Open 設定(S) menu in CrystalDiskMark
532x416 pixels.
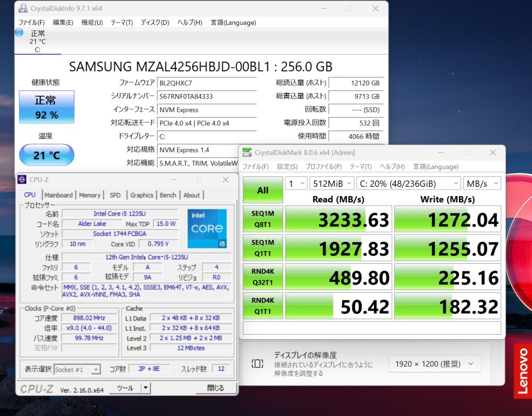tap(287, 167)
